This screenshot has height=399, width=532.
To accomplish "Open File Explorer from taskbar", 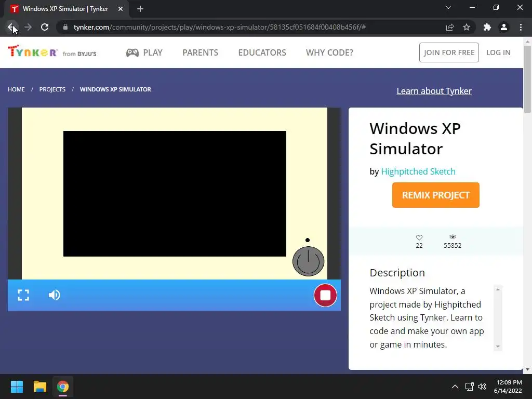I will [x=39, y=387].
